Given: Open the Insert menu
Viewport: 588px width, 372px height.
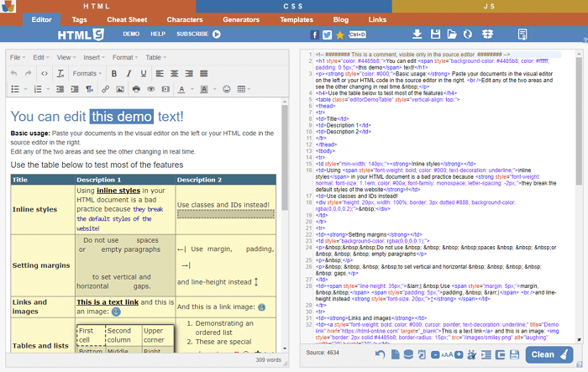Looking at the screenshot, I should tap(92, 57).
